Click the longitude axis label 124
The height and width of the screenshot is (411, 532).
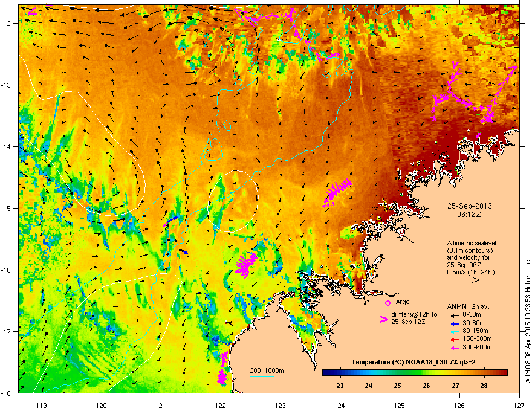click(340, 405)
